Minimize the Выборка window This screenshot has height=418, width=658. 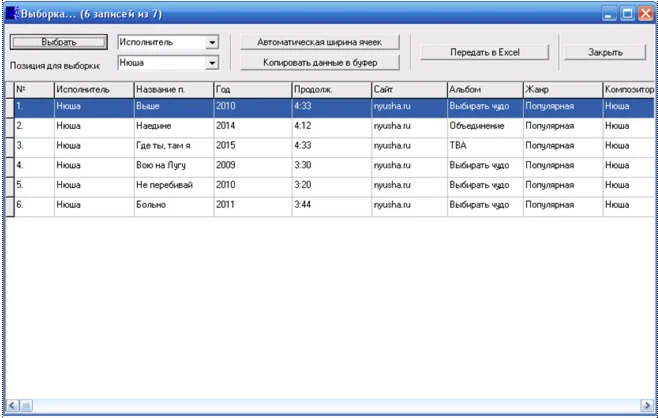609,15
